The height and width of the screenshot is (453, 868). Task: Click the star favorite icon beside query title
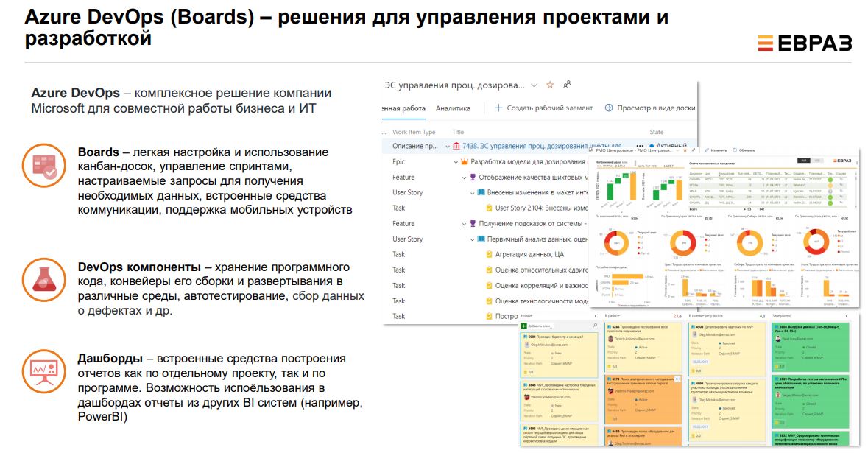point(552,85)
